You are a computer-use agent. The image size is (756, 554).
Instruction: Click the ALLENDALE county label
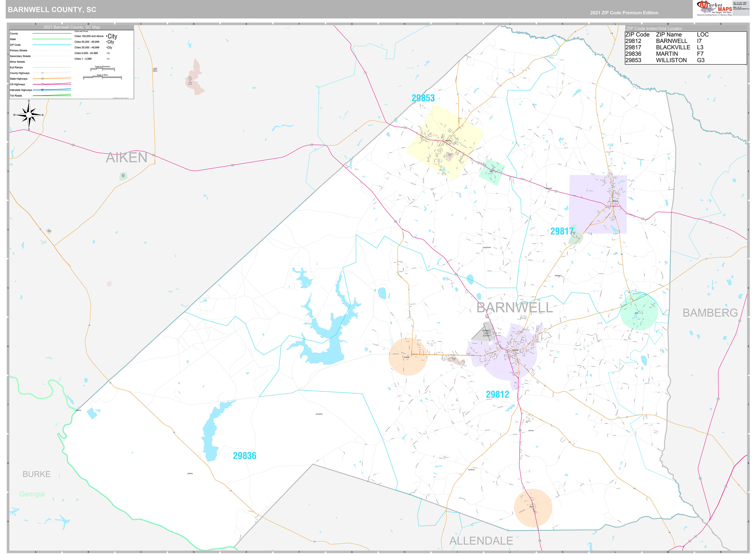pos(481,541)
